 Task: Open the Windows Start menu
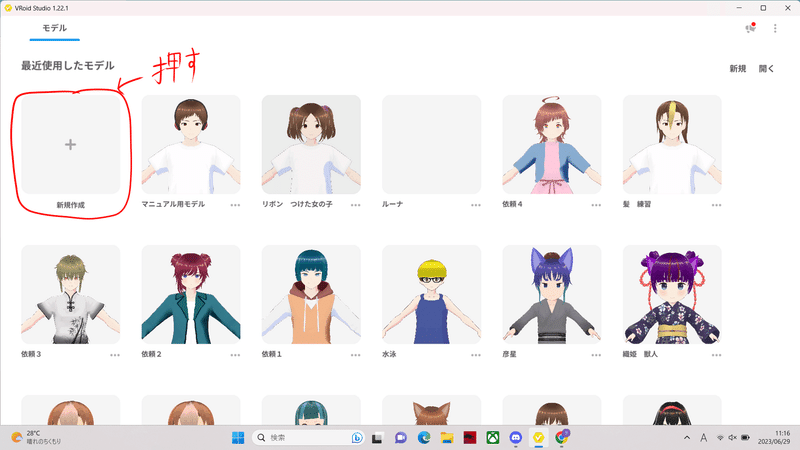tap(238, 438)
